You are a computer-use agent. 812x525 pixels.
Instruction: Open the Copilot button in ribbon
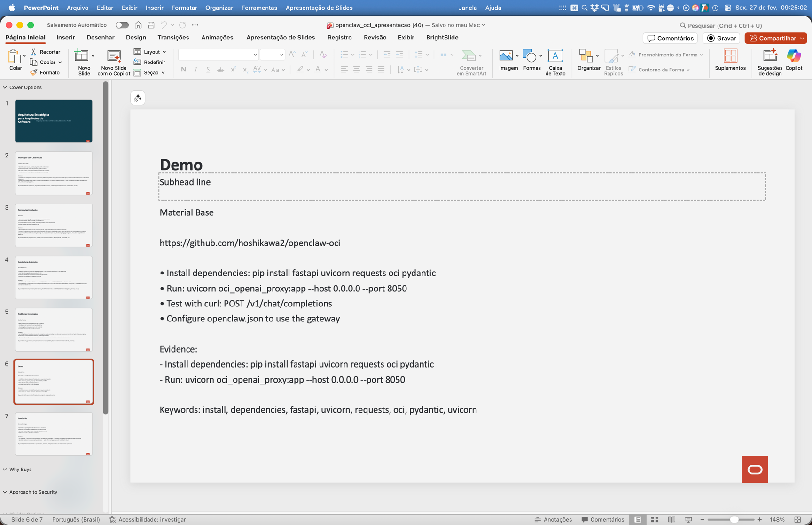794,56
